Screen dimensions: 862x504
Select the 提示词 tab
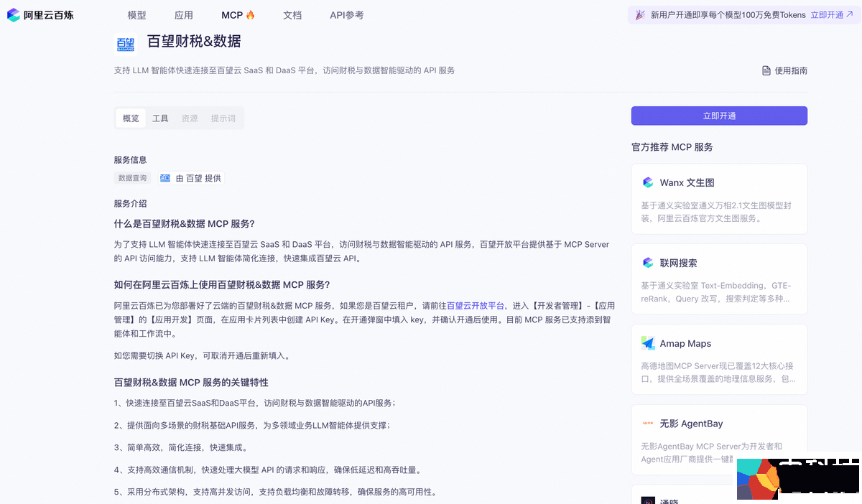click(223, 118)
